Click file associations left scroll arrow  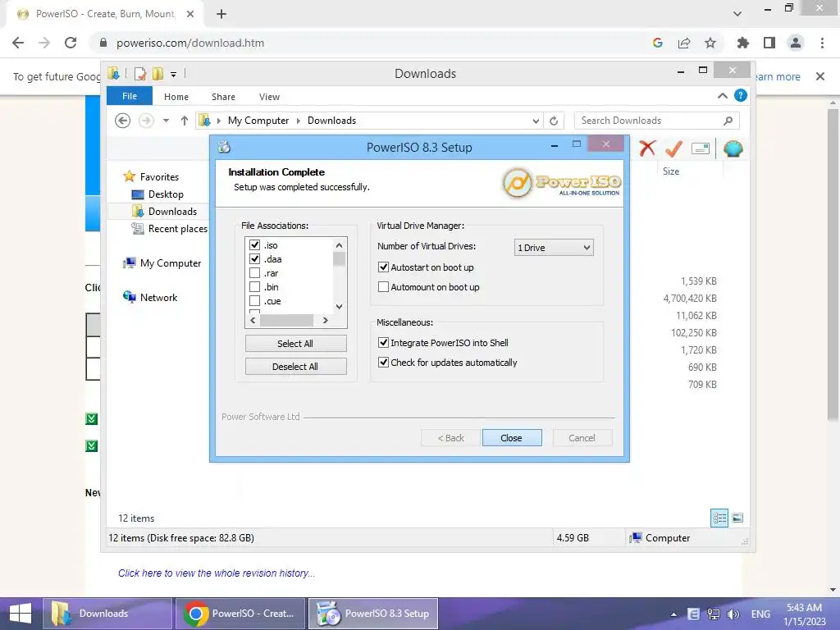253,320
